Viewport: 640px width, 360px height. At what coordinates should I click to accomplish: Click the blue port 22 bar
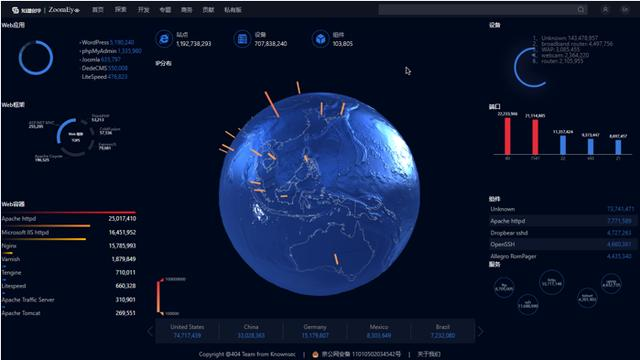tap(563, 145)
